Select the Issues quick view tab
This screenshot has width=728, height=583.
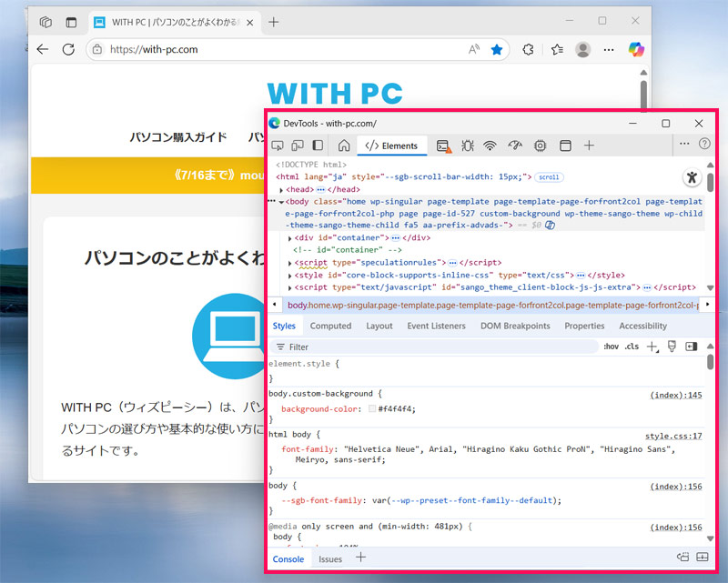(330, 558)
